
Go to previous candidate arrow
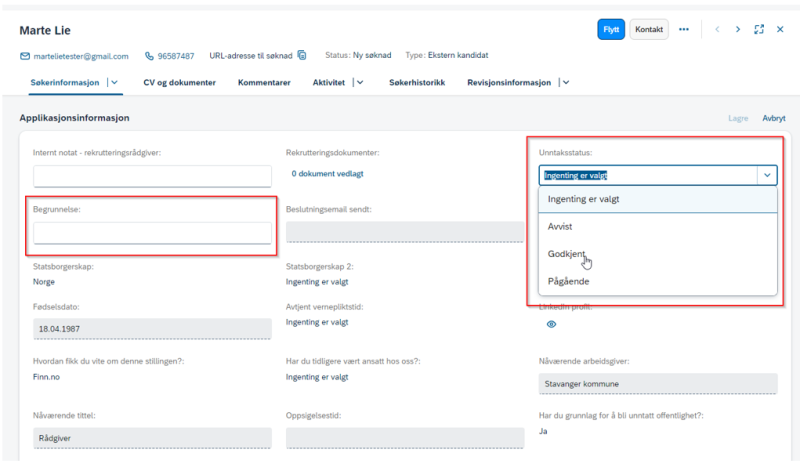click(x=717, y=30)
